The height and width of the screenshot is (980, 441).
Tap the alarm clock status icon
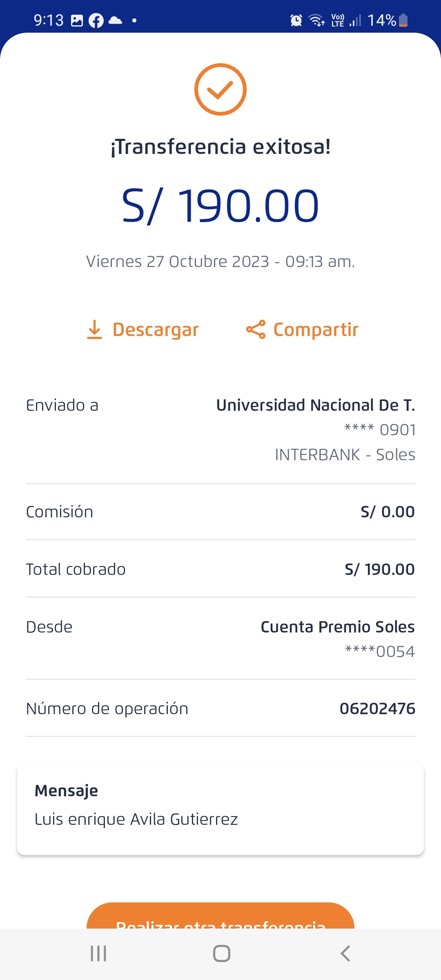(x=296, y=20)
